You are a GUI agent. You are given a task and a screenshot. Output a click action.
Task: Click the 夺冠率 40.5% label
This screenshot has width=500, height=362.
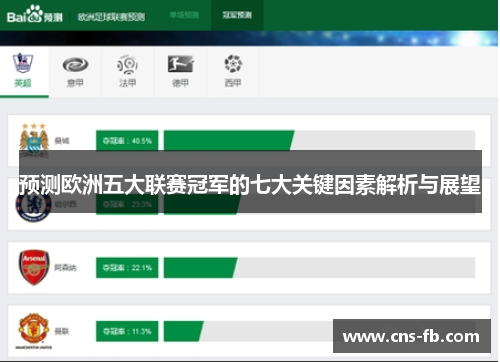pos(127,141)
